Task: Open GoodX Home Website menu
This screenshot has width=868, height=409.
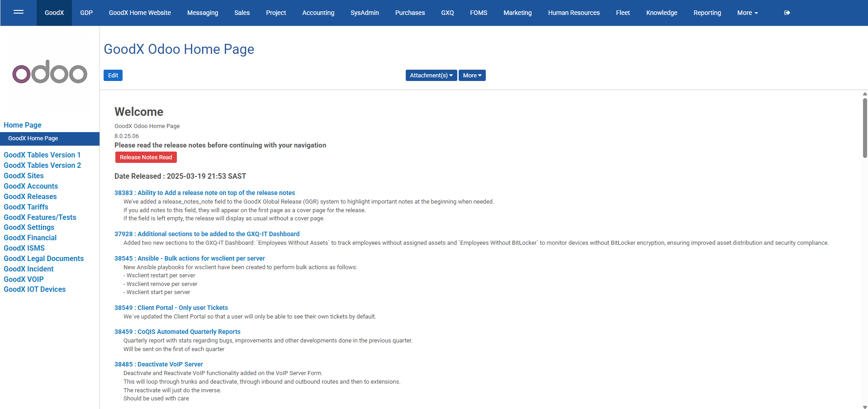Action: 140,13
